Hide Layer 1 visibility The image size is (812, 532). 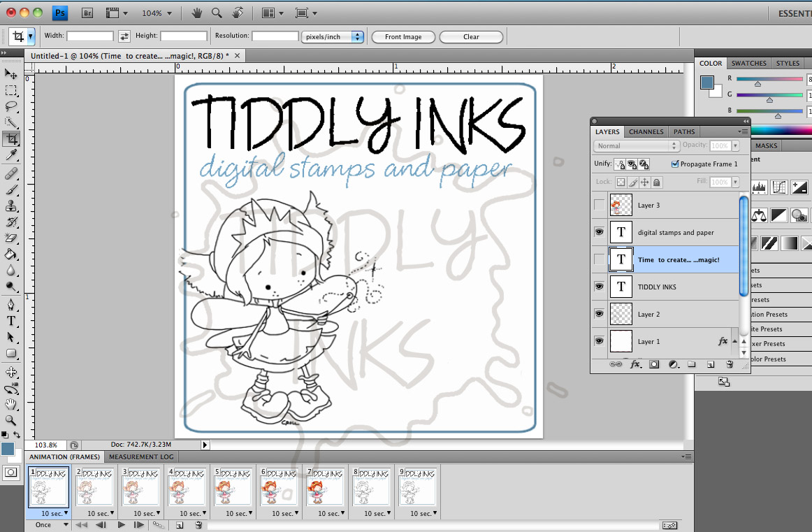(x=599, y=341)
